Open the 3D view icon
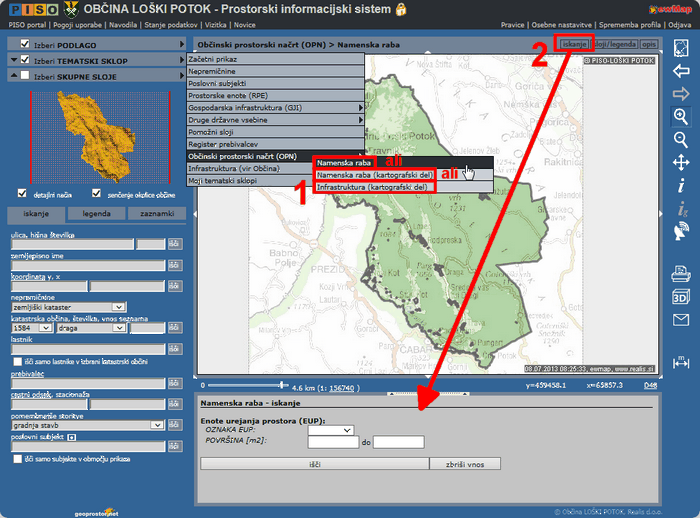Viewport: 700px width, 518px height. [x=681, y=296]
